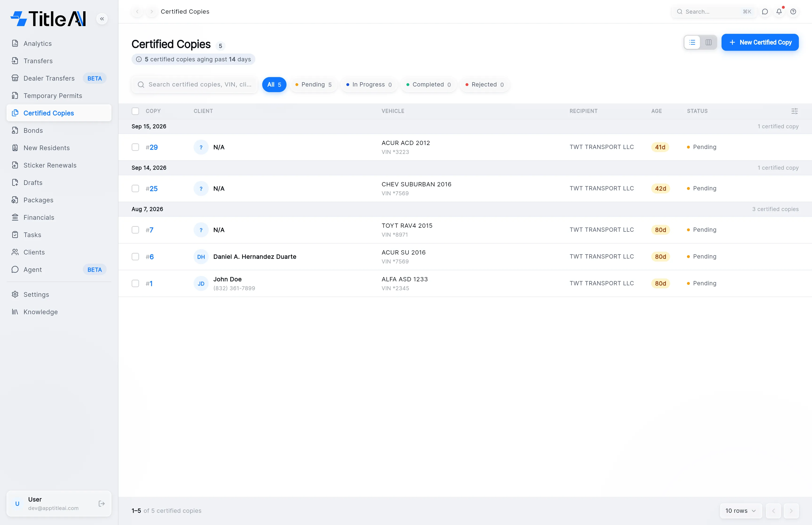Filter by Pending status tab
812x525 pixels.
(313, 85)
